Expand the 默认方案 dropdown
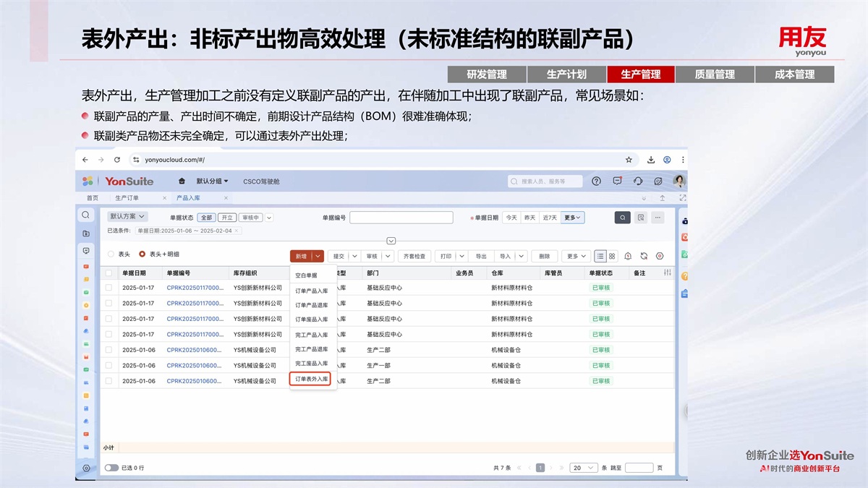868x488 pixels. coord(128,216)
